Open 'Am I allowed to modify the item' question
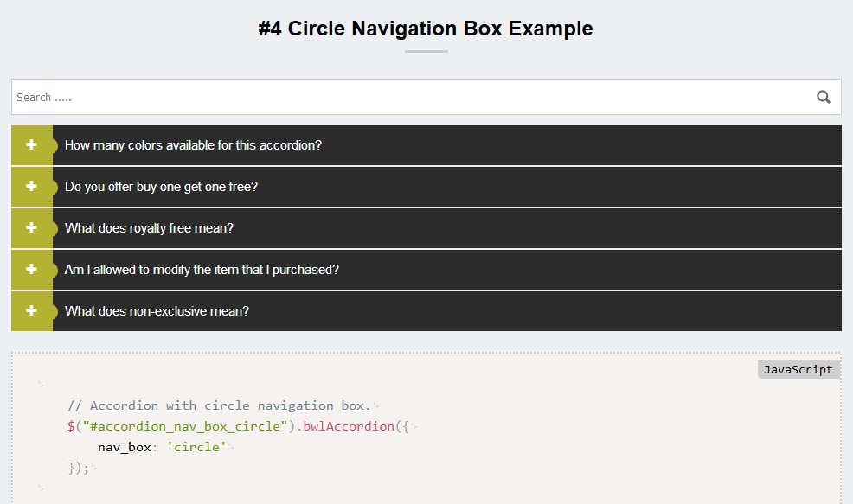 pyautogui.click(x=202, y=270)
